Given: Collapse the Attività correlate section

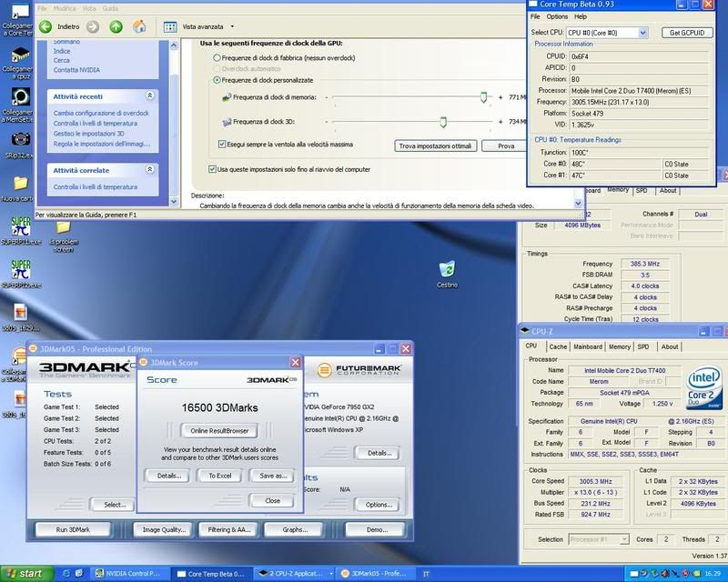Looking at the screenshot, I should coord(149,169).
